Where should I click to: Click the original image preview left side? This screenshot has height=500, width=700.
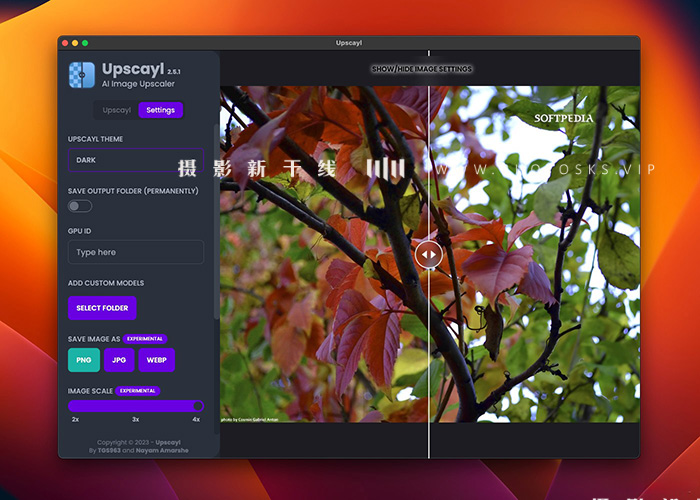click(324, 254)
